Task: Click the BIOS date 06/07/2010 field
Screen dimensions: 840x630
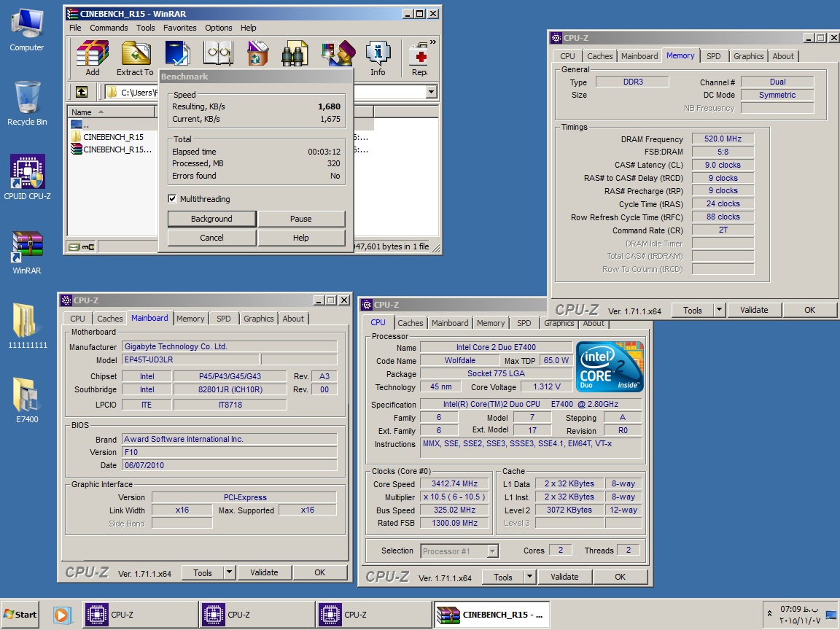Action: pos(230,465)
